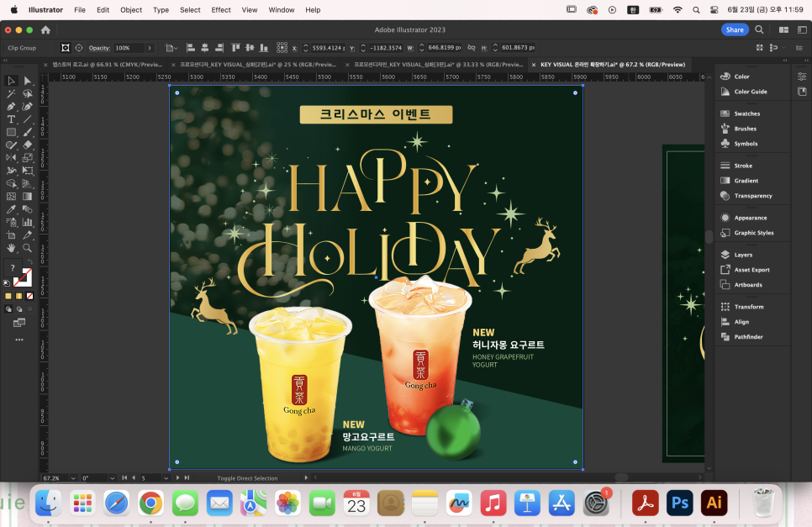
Task: Swap fill and stroke colors
Action: click(x=30, y=262)
